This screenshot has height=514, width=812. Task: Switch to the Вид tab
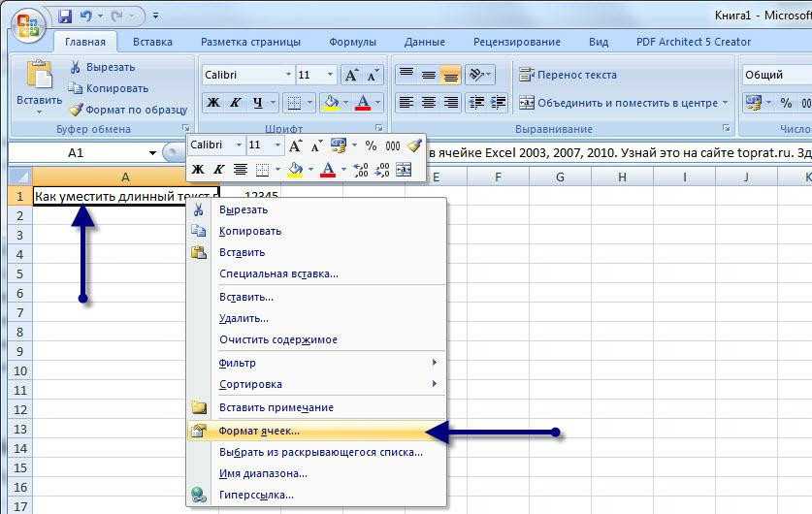599,42
